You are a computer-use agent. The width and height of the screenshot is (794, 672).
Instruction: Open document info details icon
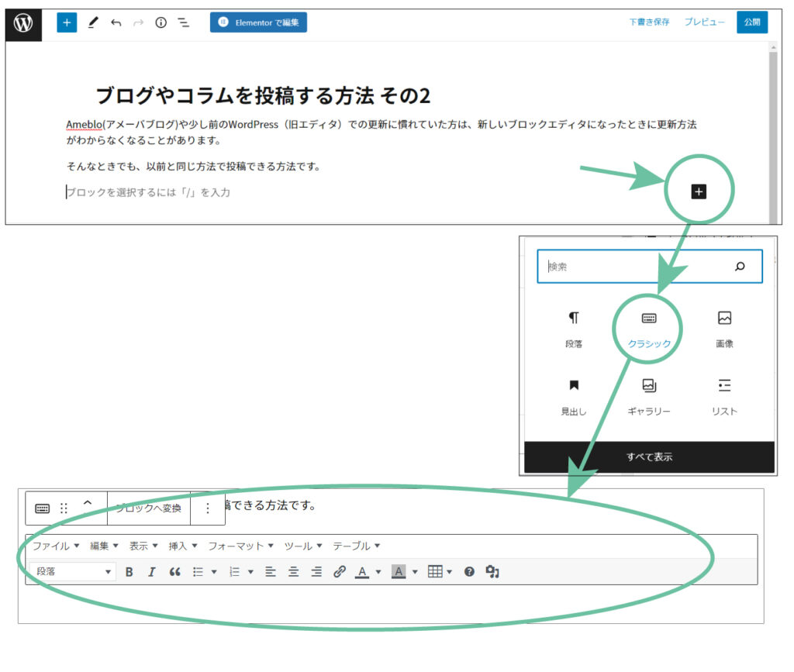pos(161,23)
